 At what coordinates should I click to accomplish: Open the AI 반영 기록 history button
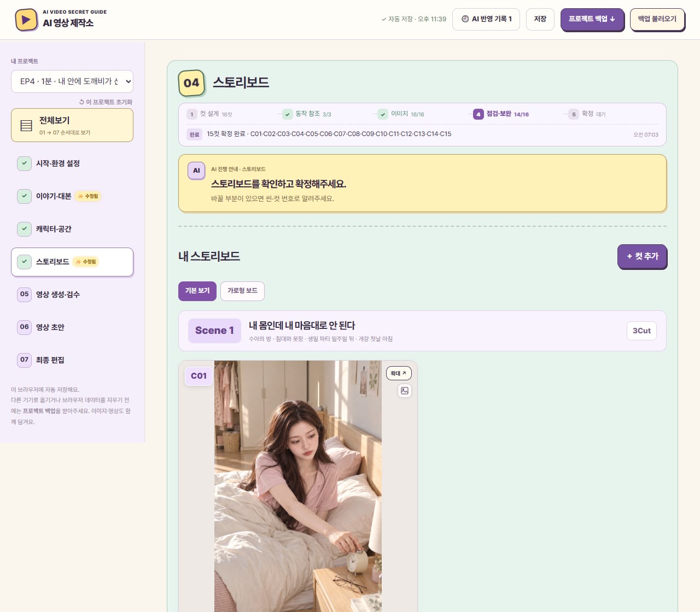(486, 19)
